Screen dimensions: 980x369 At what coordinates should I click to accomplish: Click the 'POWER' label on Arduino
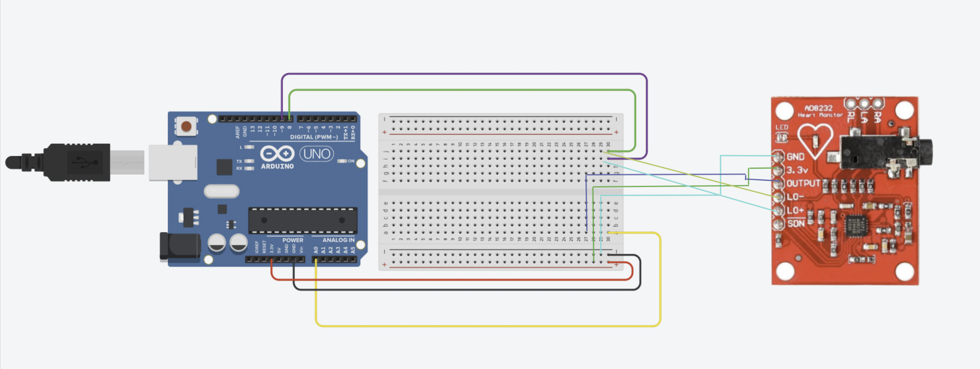[x=293, y=240]
